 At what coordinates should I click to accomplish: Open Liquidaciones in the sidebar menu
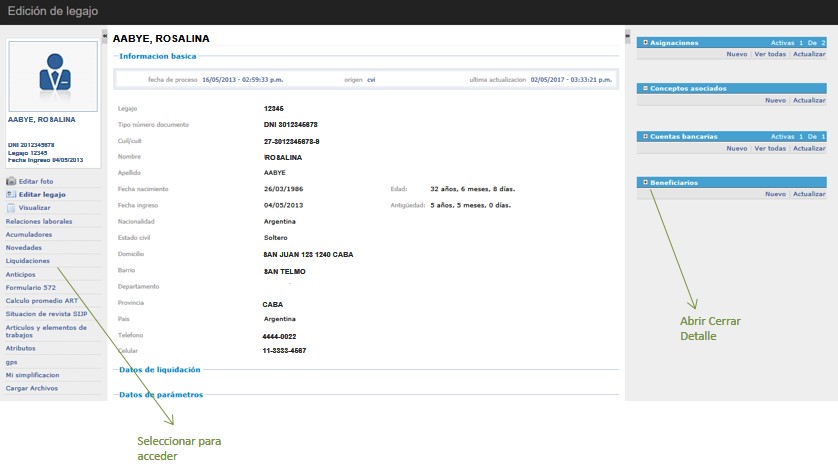click(28, 260)
